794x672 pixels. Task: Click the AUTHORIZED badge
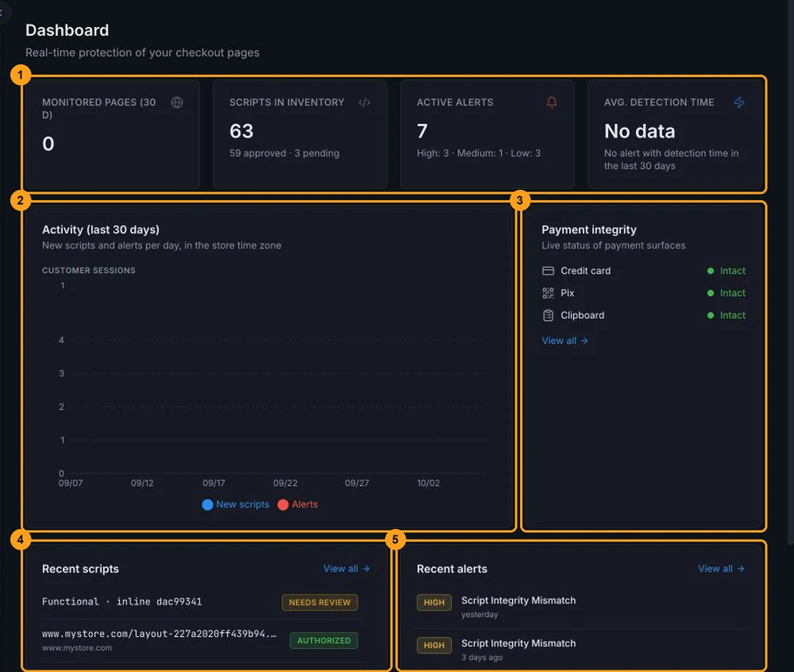[324, 640]
